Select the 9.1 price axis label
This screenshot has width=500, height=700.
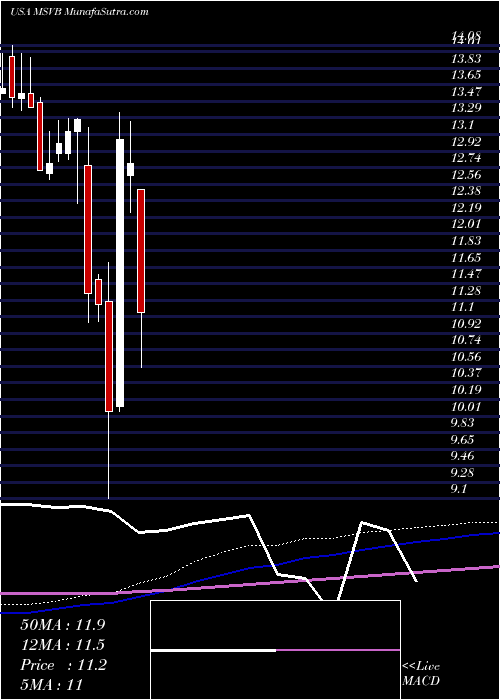click(x=459, y=489)
